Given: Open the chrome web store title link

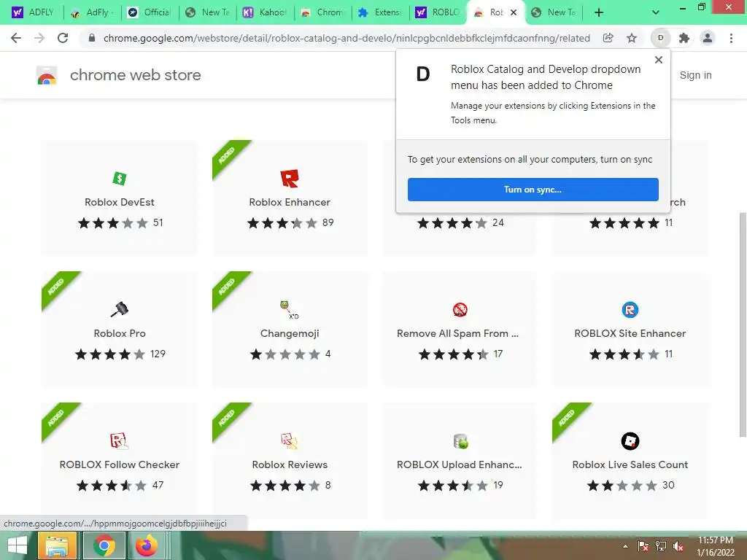Looking at the screenshot, I should [135, 75].
